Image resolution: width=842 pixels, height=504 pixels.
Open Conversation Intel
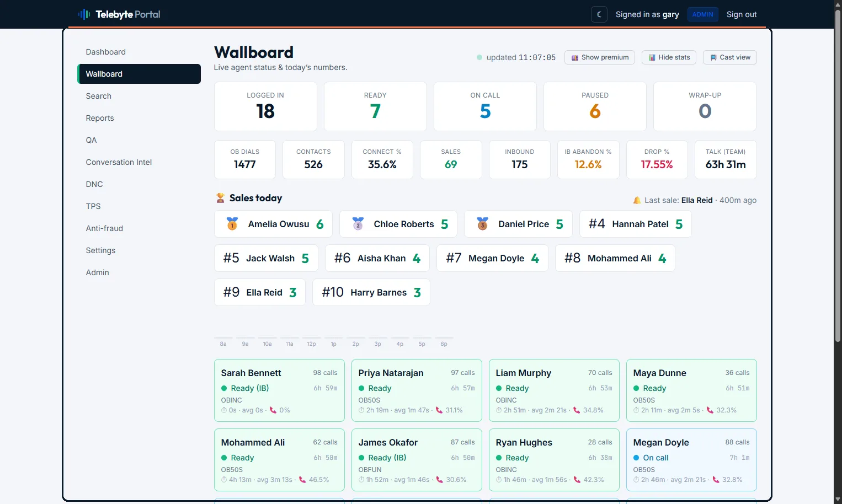[x=139, y=162]
